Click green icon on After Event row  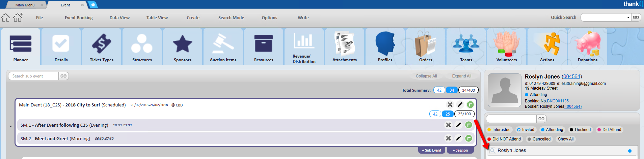(468, 125)
